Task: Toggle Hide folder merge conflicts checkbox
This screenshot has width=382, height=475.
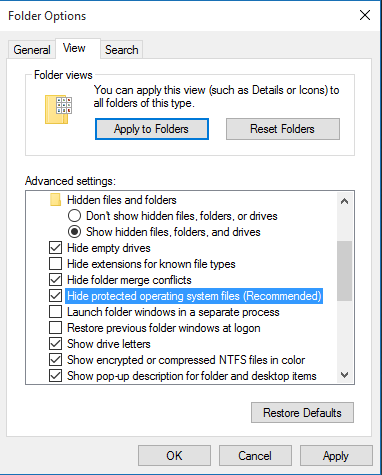Action: [55, 280]
